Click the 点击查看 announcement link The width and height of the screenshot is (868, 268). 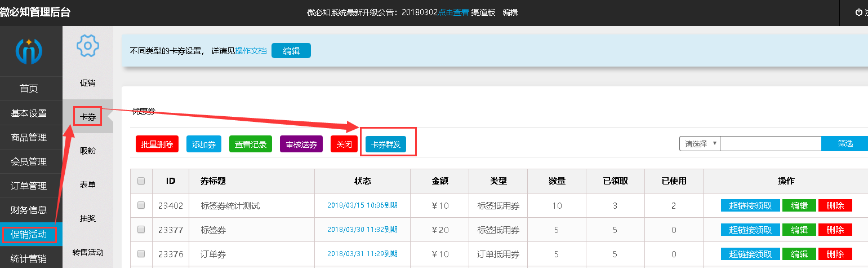(x=453, y=12)
